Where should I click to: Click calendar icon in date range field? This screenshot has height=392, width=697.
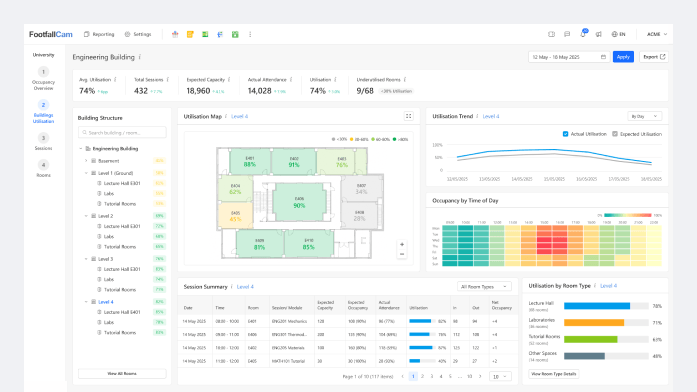[x=603, y=57]
